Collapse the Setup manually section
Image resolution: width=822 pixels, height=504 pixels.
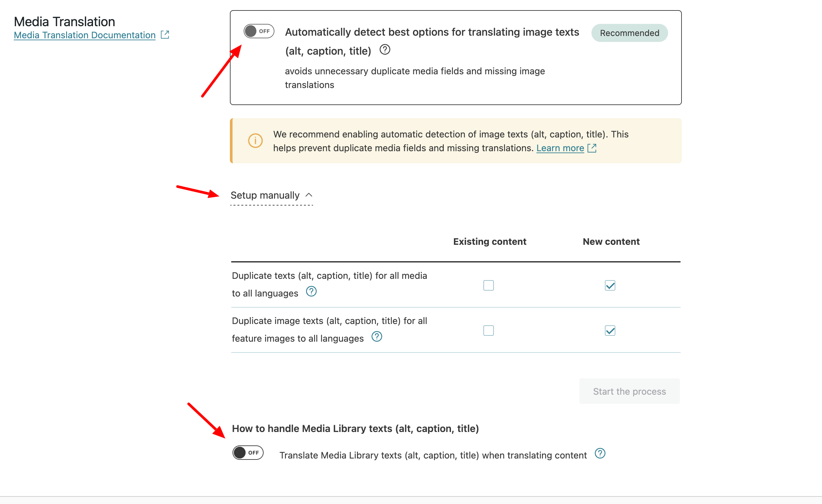pos(265,195)
